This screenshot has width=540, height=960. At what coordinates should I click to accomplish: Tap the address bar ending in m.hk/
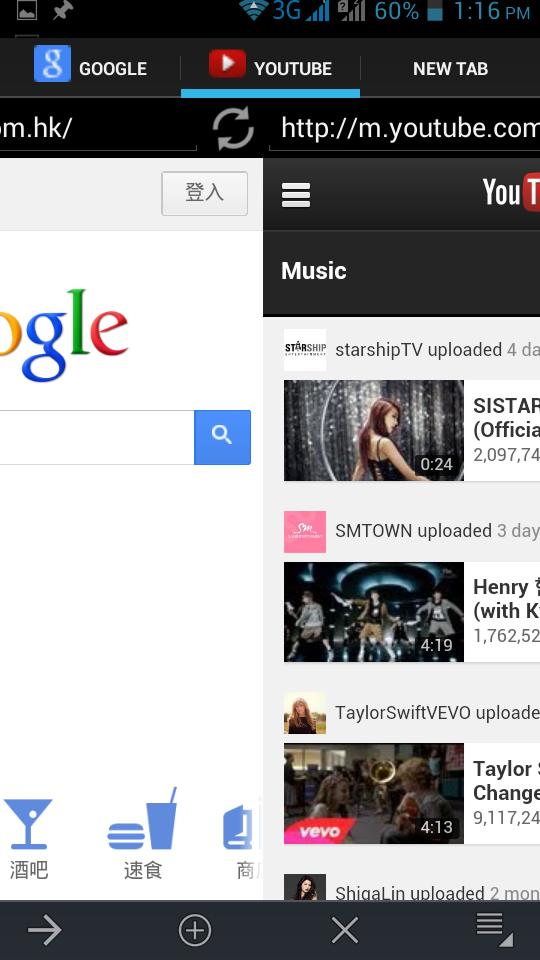pos(98,128)
